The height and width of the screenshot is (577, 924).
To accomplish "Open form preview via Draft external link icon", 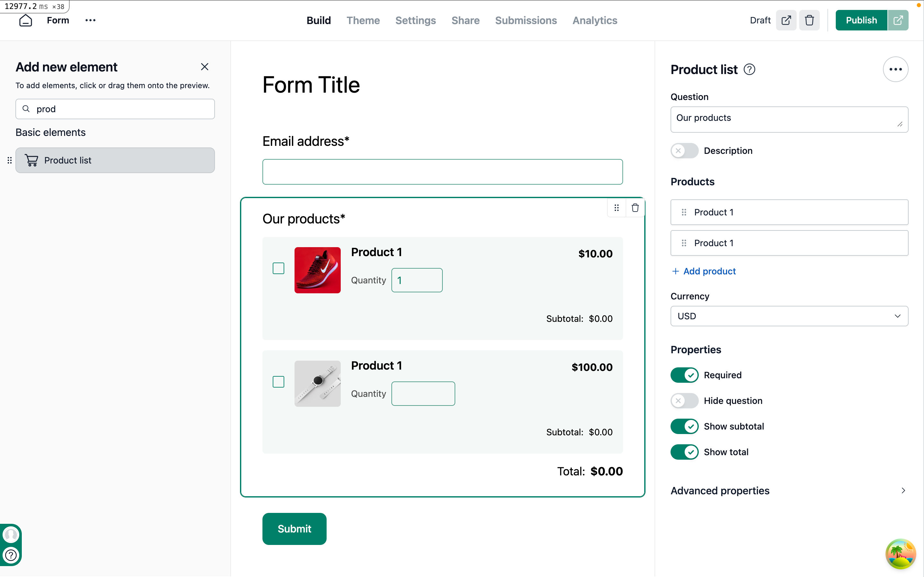I will (x=786, y=20).
